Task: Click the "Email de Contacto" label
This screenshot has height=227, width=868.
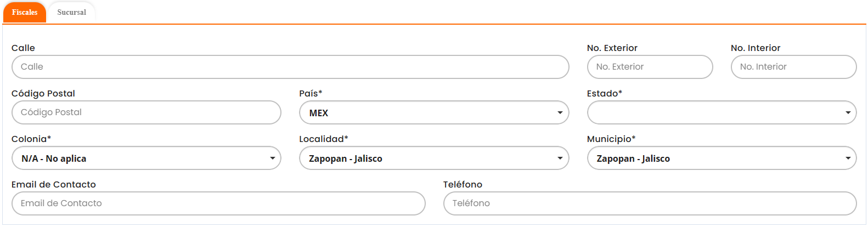Action: (54, 185)
